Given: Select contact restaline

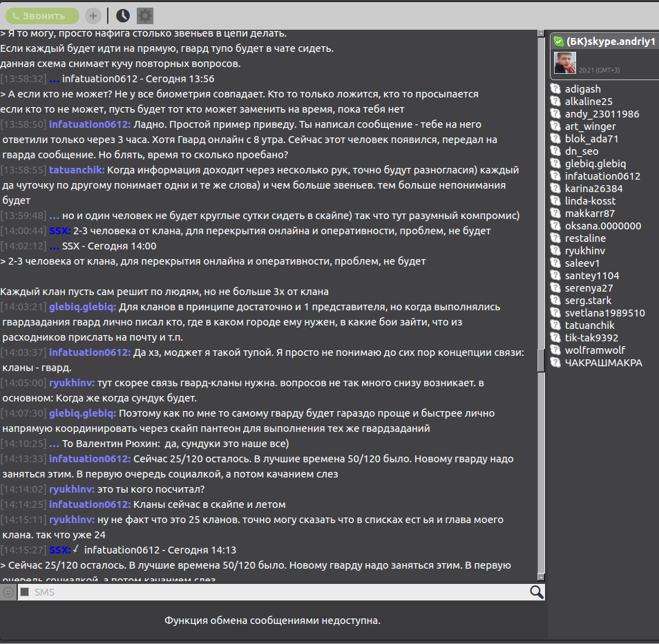Looking at the screenshot, I should tap(585, 238).
